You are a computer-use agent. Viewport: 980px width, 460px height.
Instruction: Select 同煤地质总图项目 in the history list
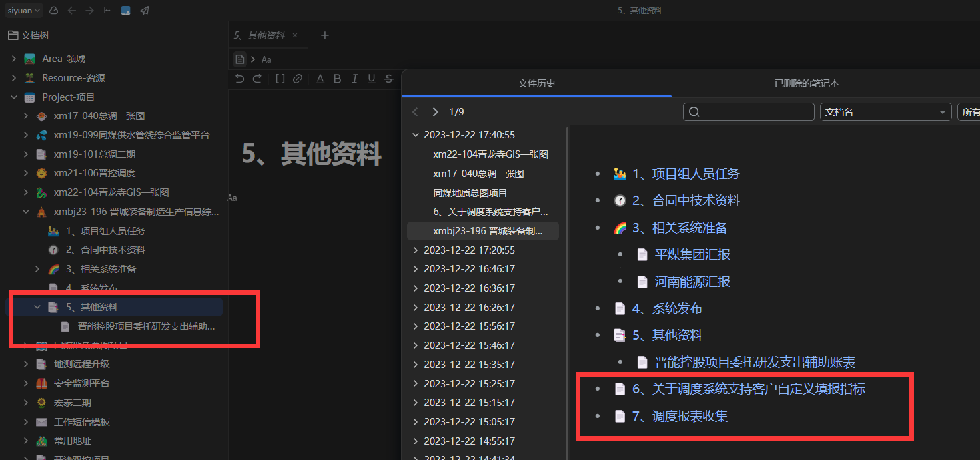pyautogui.click(x=470, y=193)
